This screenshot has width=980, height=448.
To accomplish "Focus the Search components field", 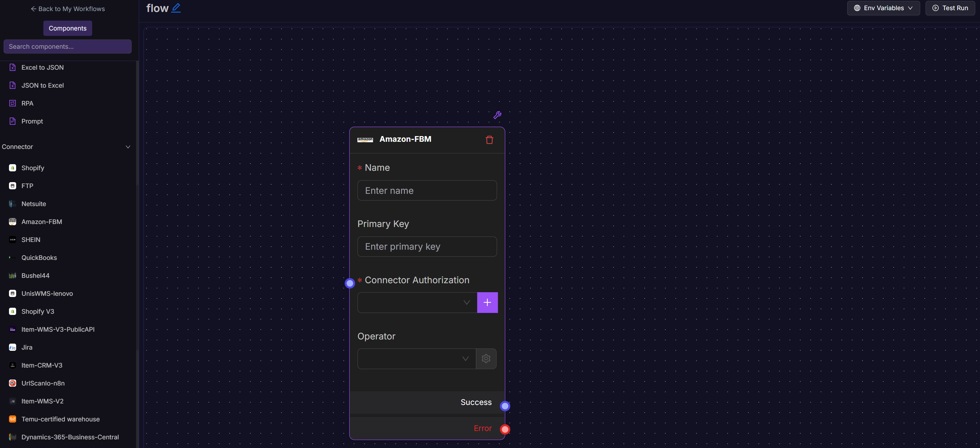I will pos(67,46).
